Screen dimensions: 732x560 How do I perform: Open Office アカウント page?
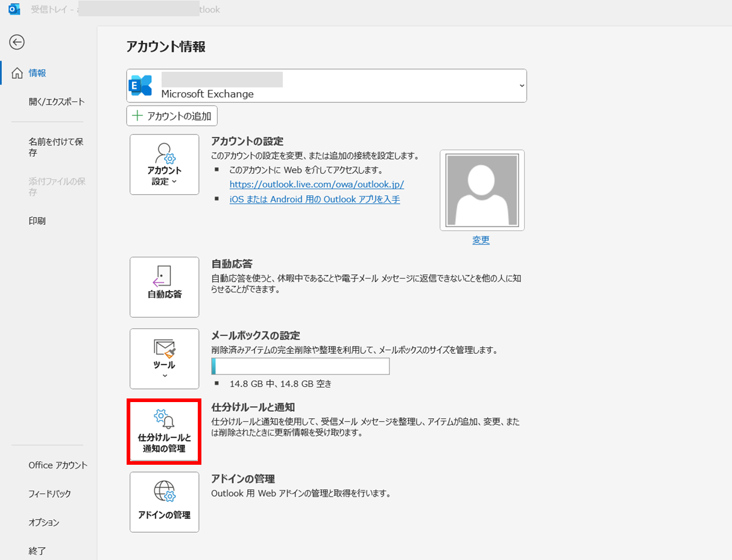58,465
